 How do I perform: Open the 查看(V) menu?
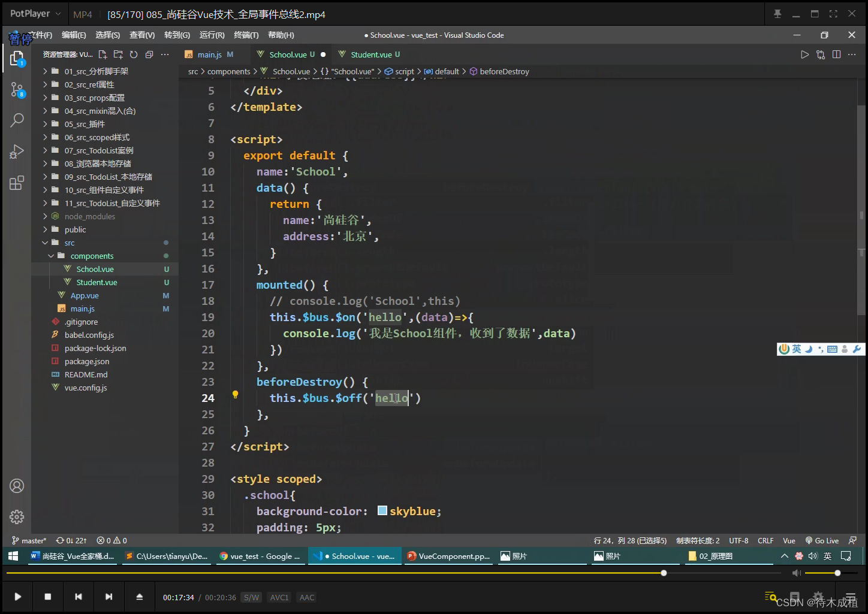[x=142, y=35]
